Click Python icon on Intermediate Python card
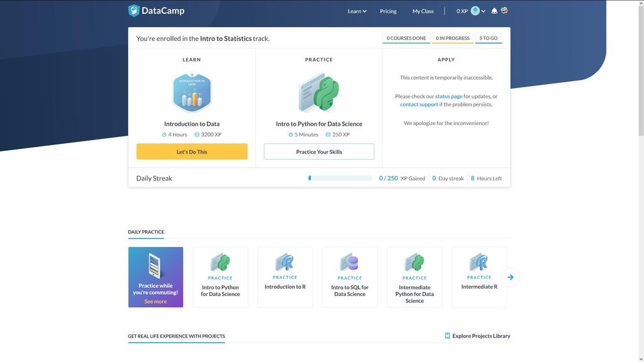 pos(414,263)
